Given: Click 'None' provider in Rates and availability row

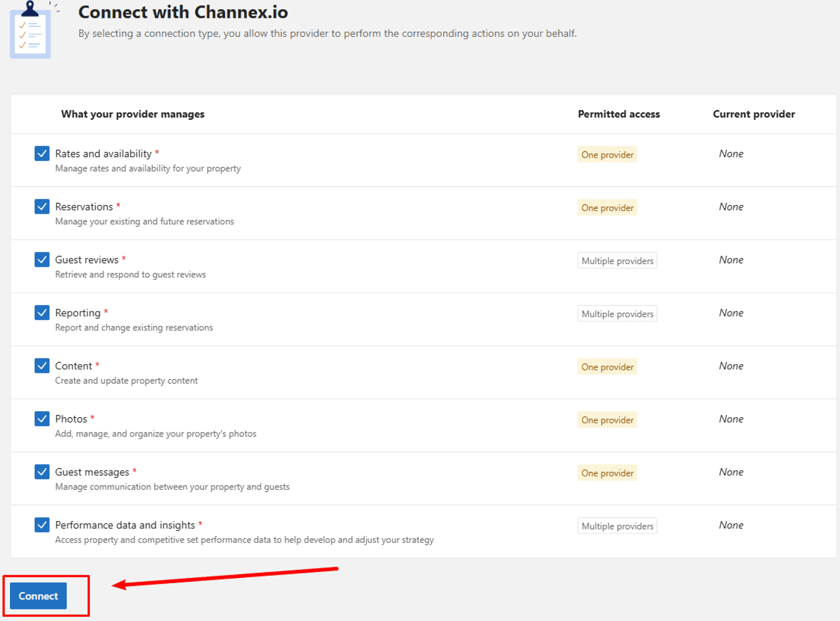Looking at the screenshot, I should (731, 153).
